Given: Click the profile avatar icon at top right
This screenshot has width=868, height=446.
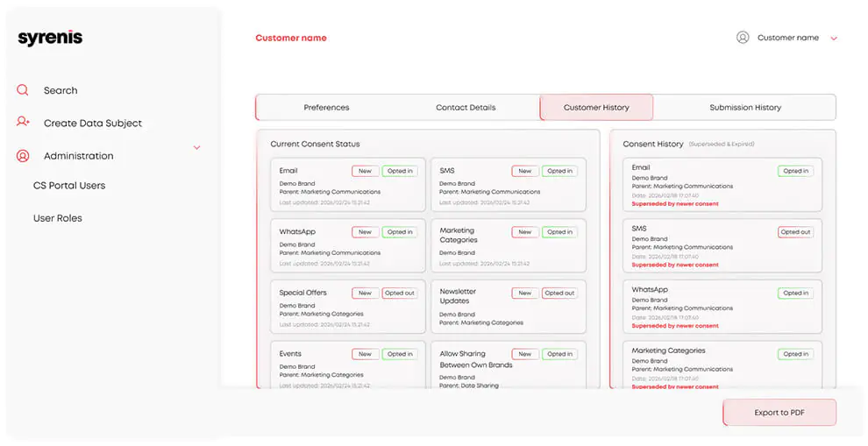Looking at the screenshot, I should [x=743, y=37].
